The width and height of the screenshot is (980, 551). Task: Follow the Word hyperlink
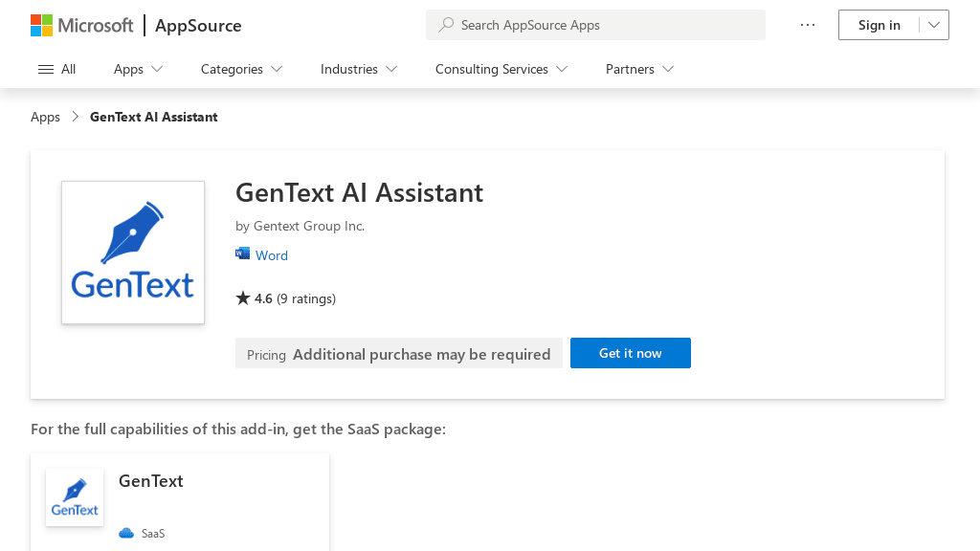click(x=272, y=254)
